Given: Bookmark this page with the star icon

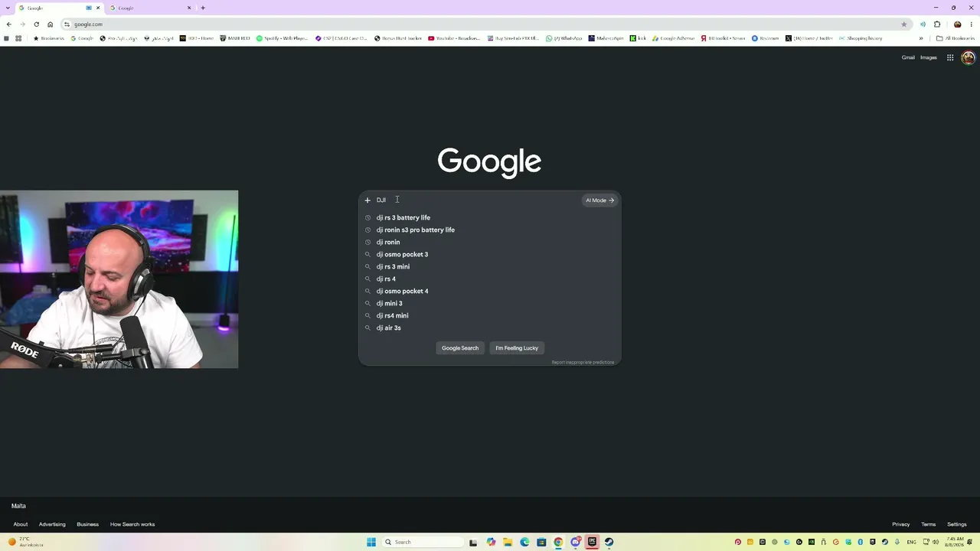Looking at the screenshot, I should pyautogui.click(x=904, y=24).
